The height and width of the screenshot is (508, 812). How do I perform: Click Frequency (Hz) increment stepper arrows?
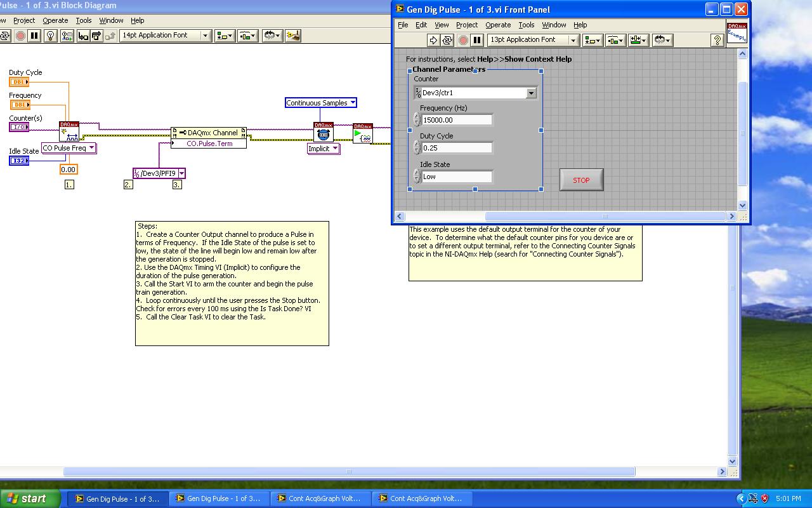(x=417, y=120)
